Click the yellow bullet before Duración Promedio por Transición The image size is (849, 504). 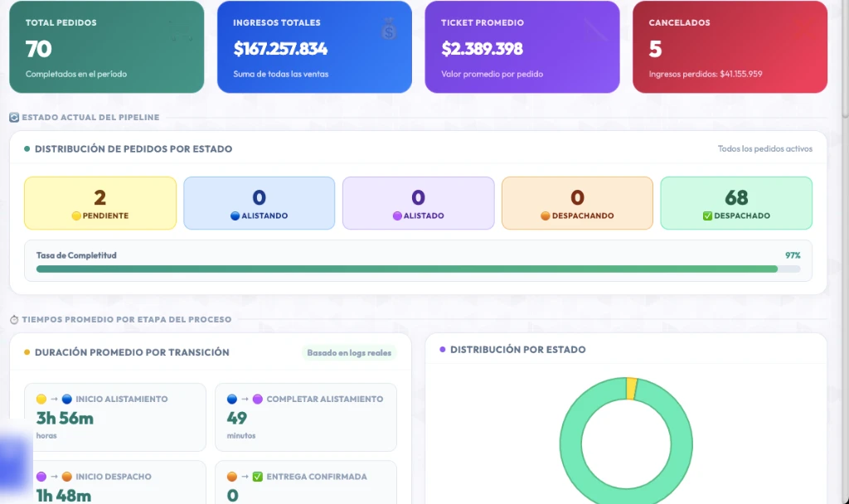coord(27,351)
